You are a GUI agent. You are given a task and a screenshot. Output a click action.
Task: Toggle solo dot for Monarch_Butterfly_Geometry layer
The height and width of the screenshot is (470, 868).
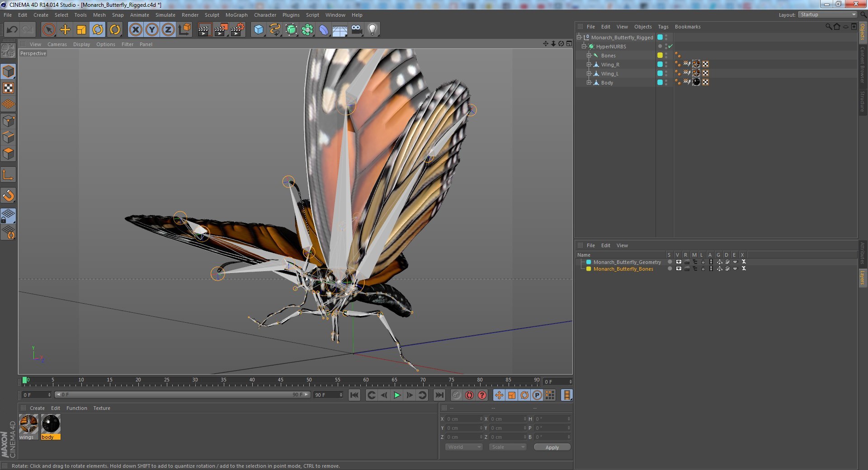(x=670, y=262)
